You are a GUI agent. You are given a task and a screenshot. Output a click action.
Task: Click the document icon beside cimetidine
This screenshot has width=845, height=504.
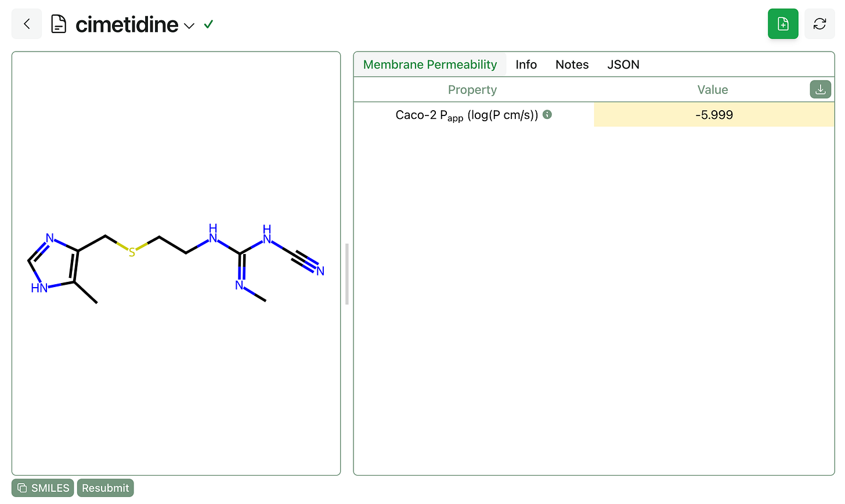coord(58,24)
